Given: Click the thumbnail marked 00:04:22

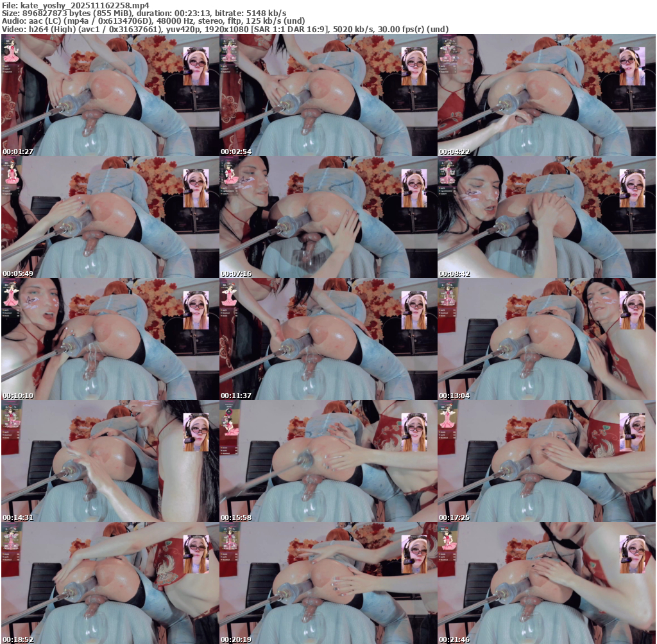Looking at the screenshot, I should click(x=546, y=96).
